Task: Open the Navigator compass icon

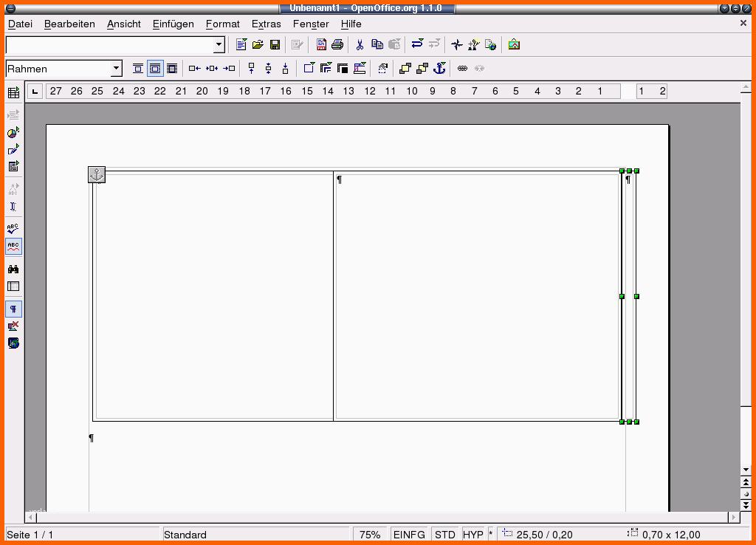Action: tap(456, 45)
